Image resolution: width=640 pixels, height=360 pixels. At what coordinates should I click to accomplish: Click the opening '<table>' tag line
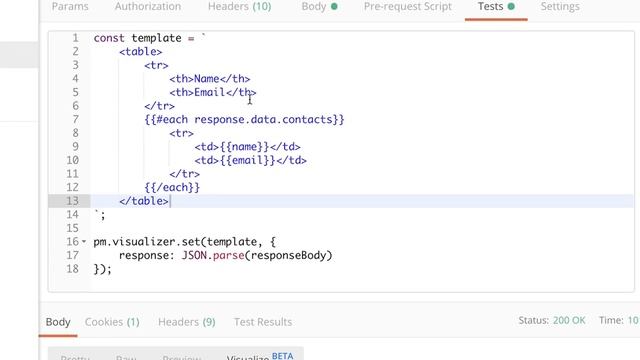click(x=141, y=51)
